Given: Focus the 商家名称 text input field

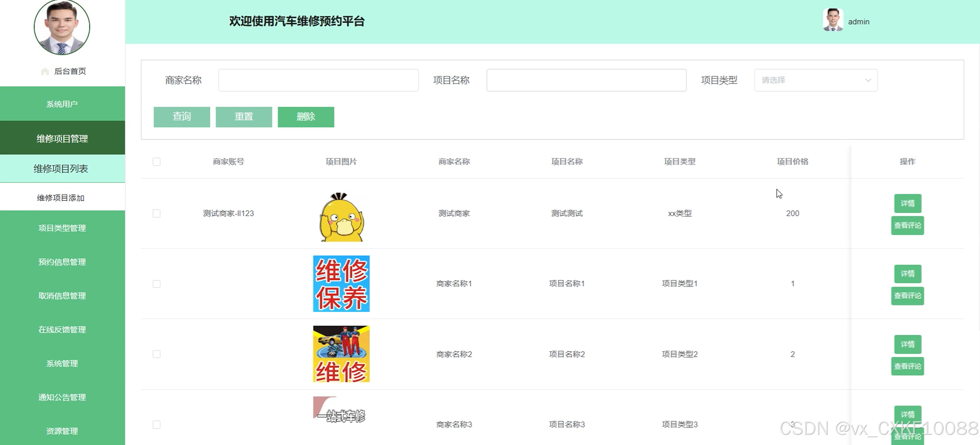Looking at the screenshot, I should [318, 80].
